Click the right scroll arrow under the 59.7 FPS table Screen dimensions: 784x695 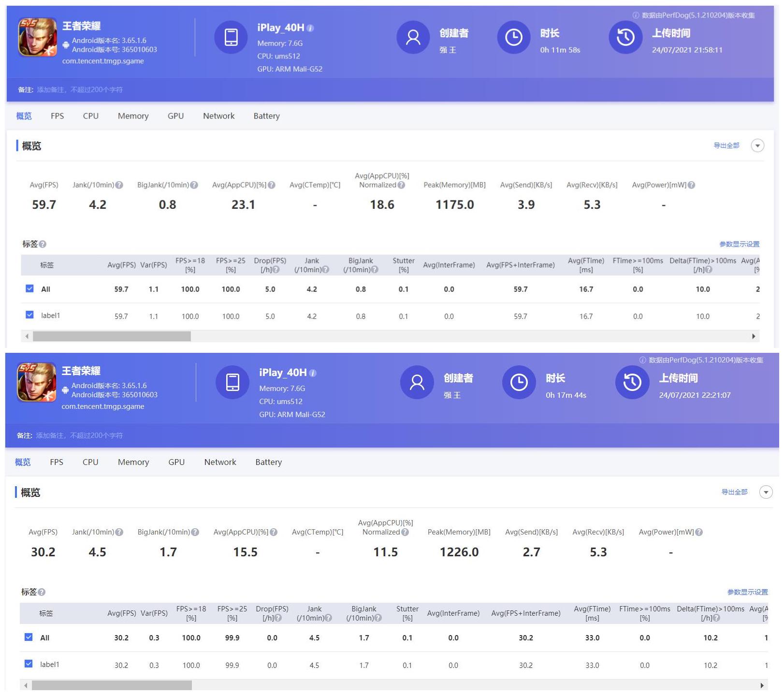pos(754,336)
